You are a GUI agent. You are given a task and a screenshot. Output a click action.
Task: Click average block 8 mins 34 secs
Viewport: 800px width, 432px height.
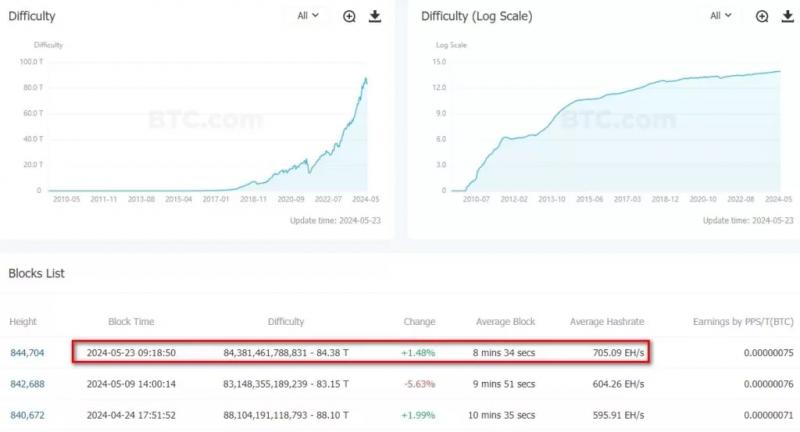pos(504,352)
